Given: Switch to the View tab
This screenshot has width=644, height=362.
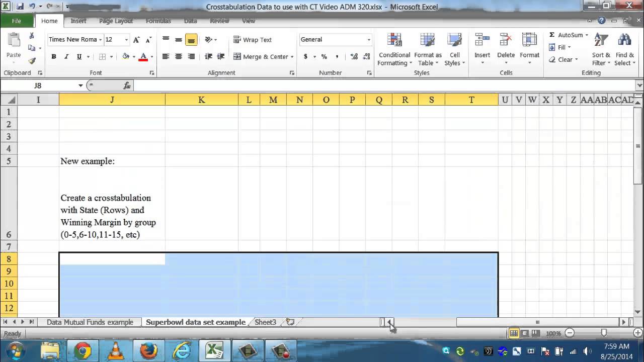Looking at the screenshot, I should 249,21.
